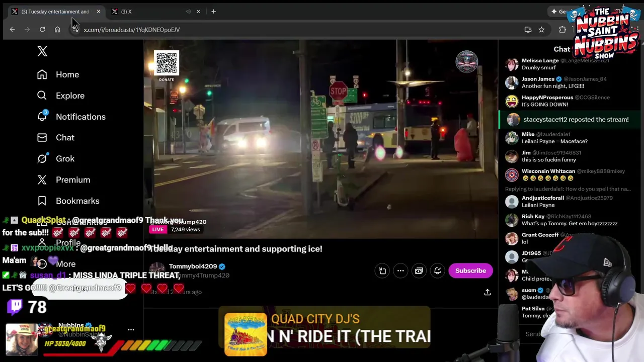Open a new browser tab
The width and height of the screenshot is (644, 362).
click(213, 11)
